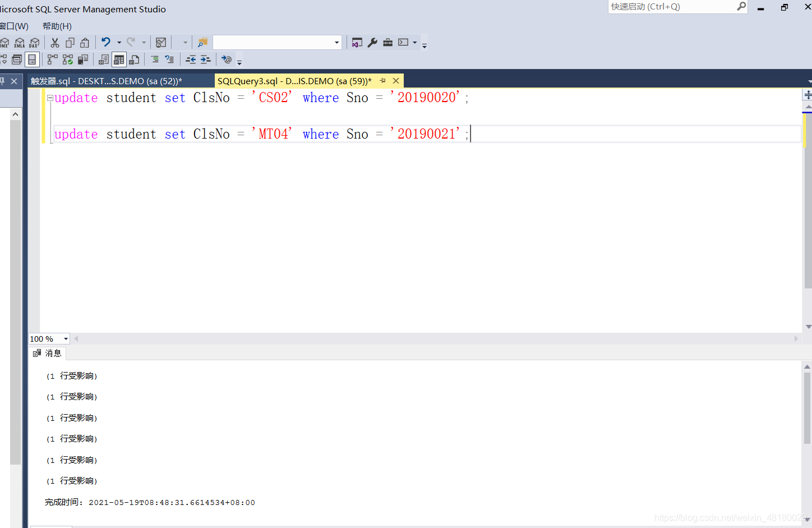Click the Paste clipboard icon
Screen dimensions: 812x528
click(x=85, y=43)
